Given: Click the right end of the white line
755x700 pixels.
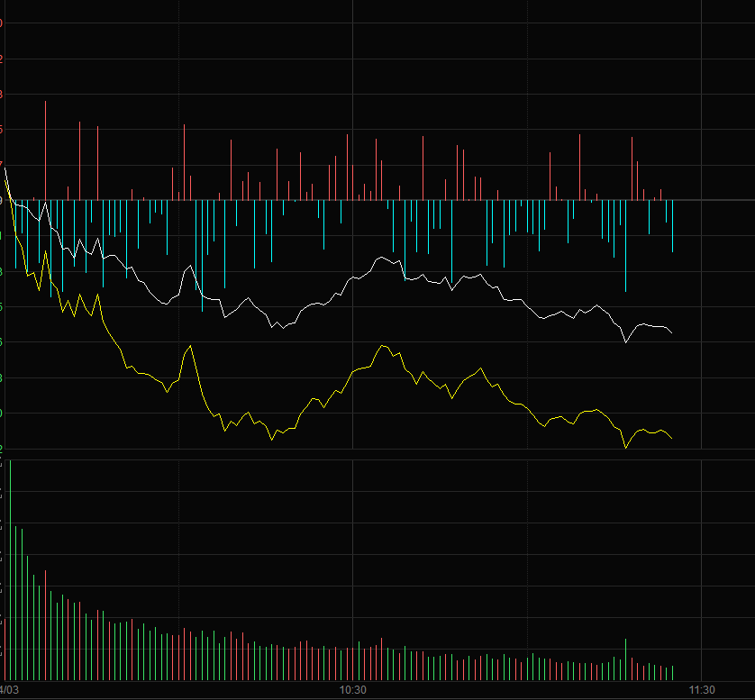Looking at the screenshot, I should coord(672,333).
